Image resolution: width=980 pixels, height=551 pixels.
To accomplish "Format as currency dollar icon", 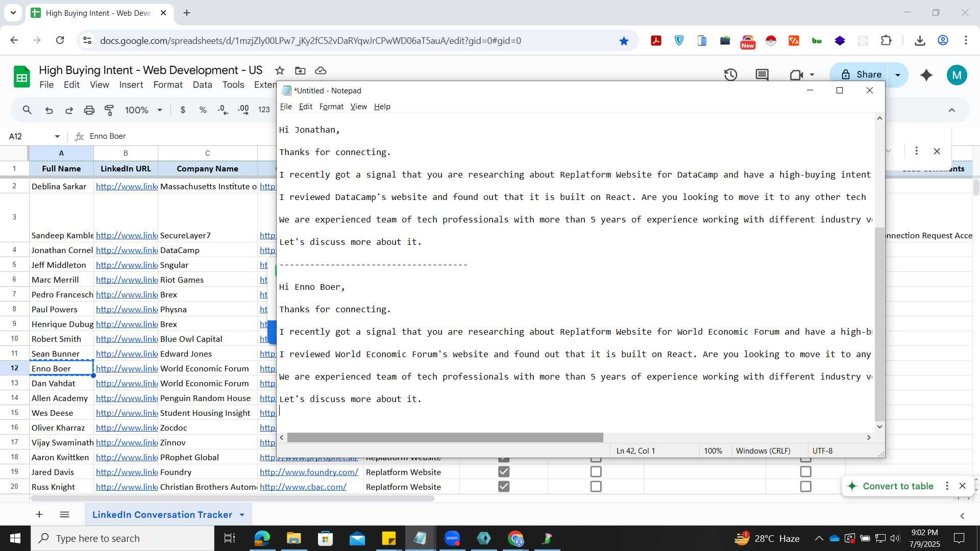I will (x=183, y=110).
